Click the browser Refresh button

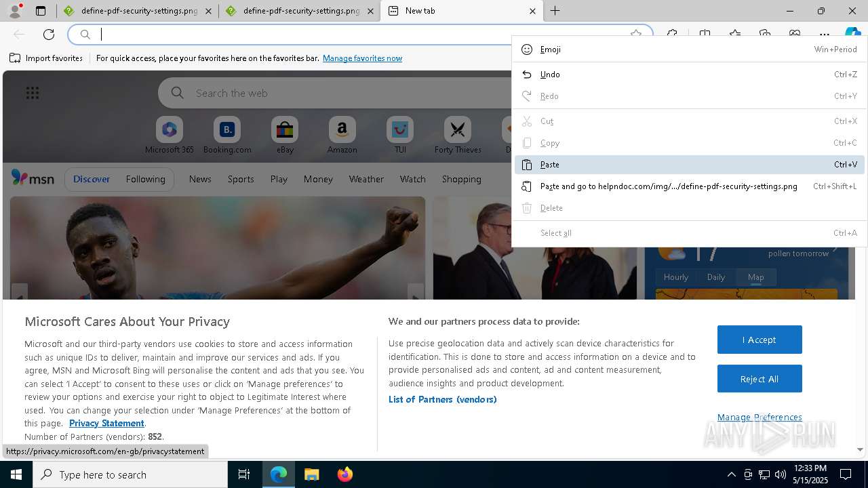click(49, 35)
